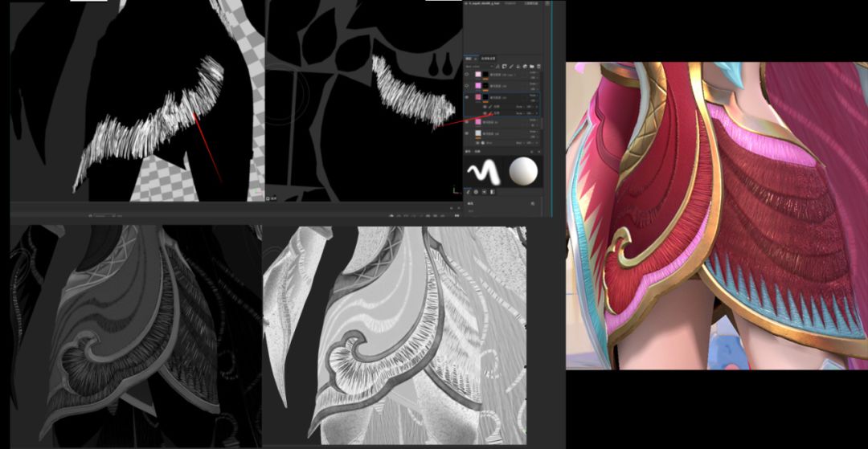This screenshot has width=868, height=449.
Task: Open blend mode dropdown of the selected layer
Action: (x=534, y=96)
